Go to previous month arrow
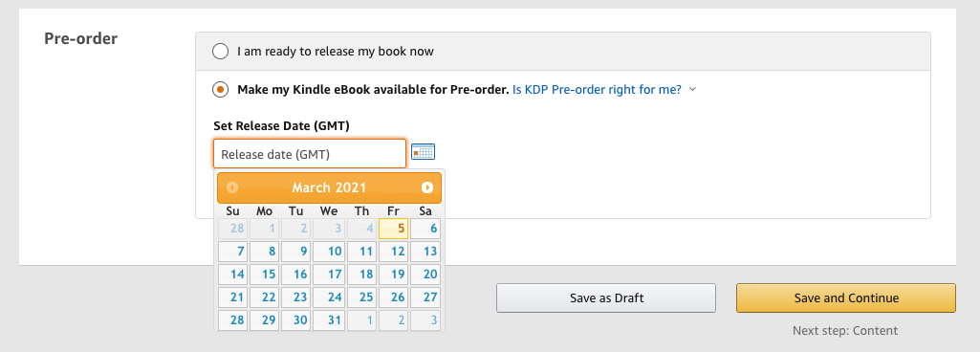This screenshot has height=352, width=980. [x=232, y=187]
